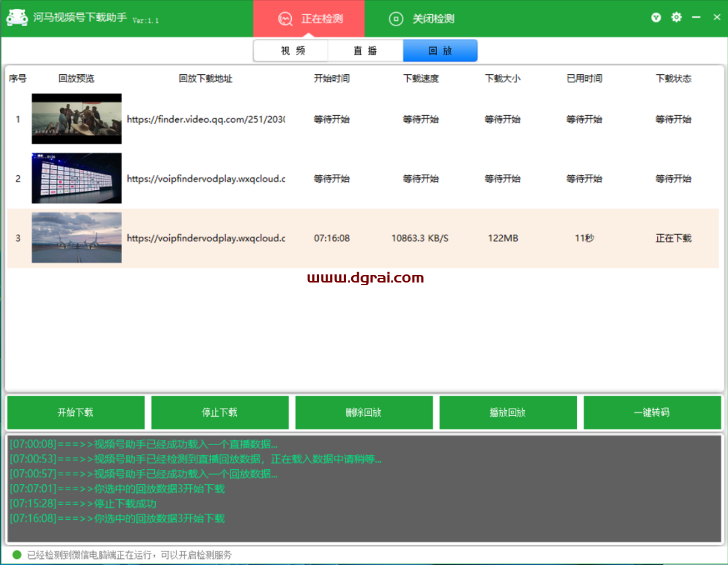728x565 pixels.
Task: Click the 下载速度 column header
Action: click(x=421, y=78)
